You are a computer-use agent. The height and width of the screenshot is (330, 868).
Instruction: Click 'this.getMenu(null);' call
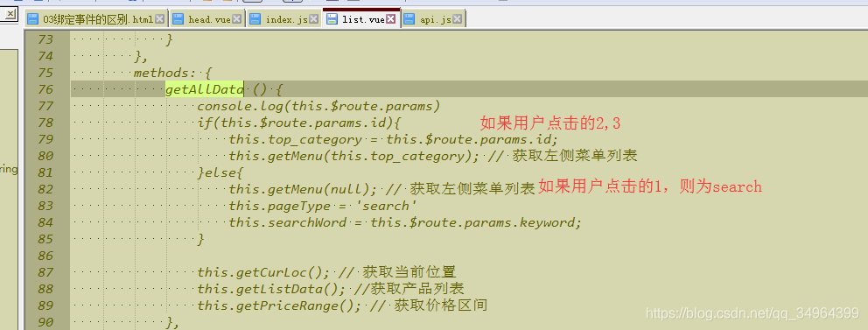click(303, 189)
